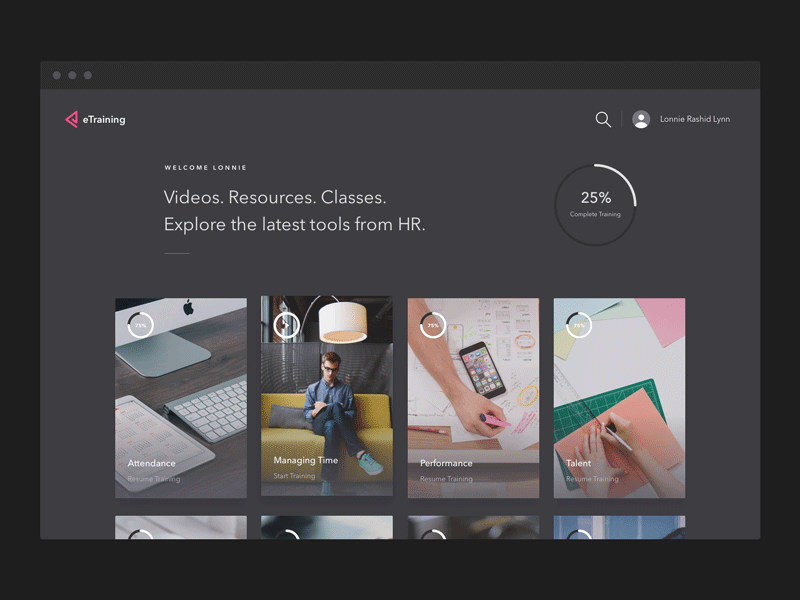
Task: Click Resume Training under Performance
Action: [446, 479]
